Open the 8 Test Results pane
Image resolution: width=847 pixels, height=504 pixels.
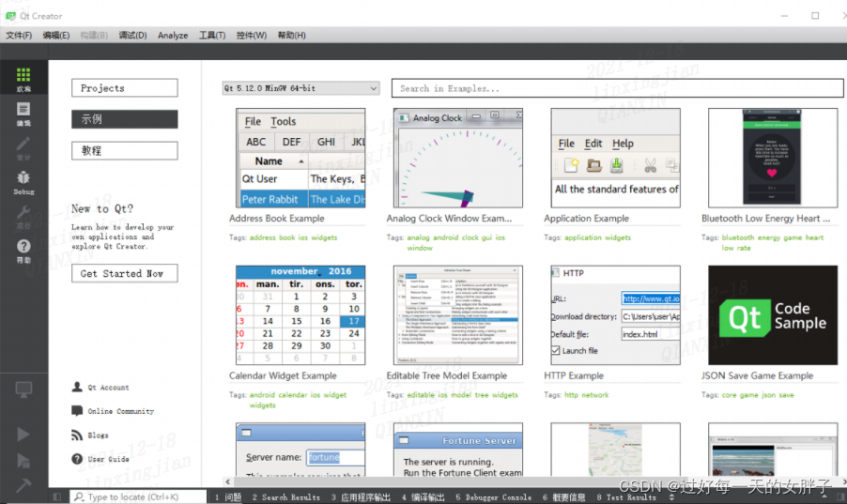626,497
